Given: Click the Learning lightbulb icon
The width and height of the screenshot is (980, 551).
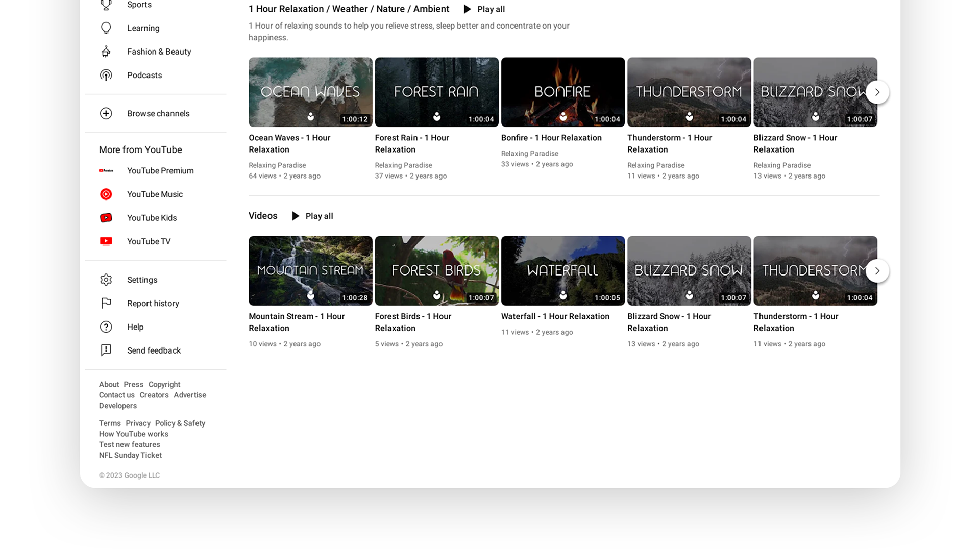Looking at the screenshot, I should [106, 28].
